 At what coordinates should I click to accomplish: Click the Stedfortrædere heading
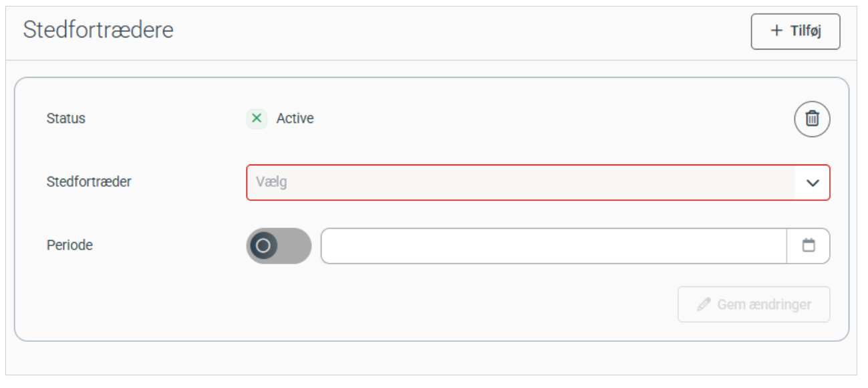(98, 30)
